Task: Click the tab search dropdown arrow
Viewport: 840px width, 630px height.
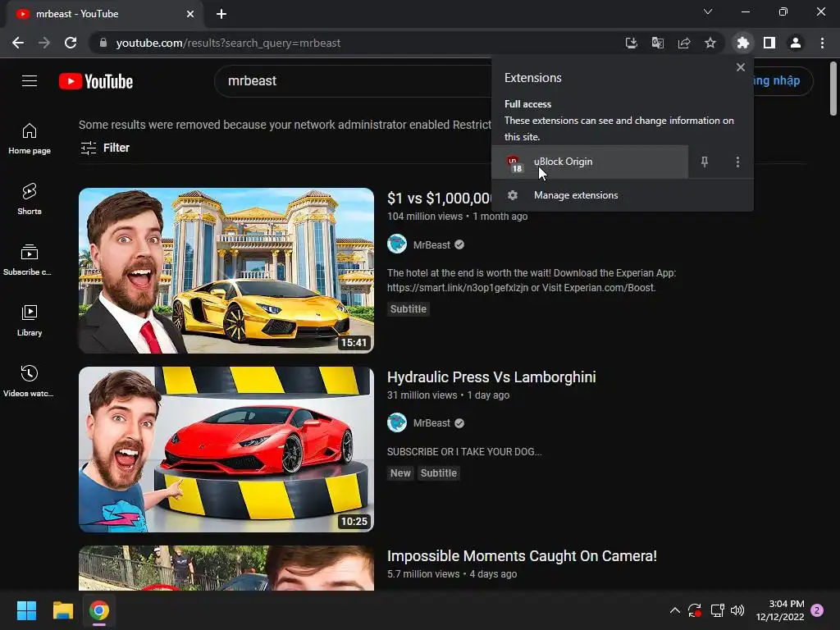Action: click(708, 11)
